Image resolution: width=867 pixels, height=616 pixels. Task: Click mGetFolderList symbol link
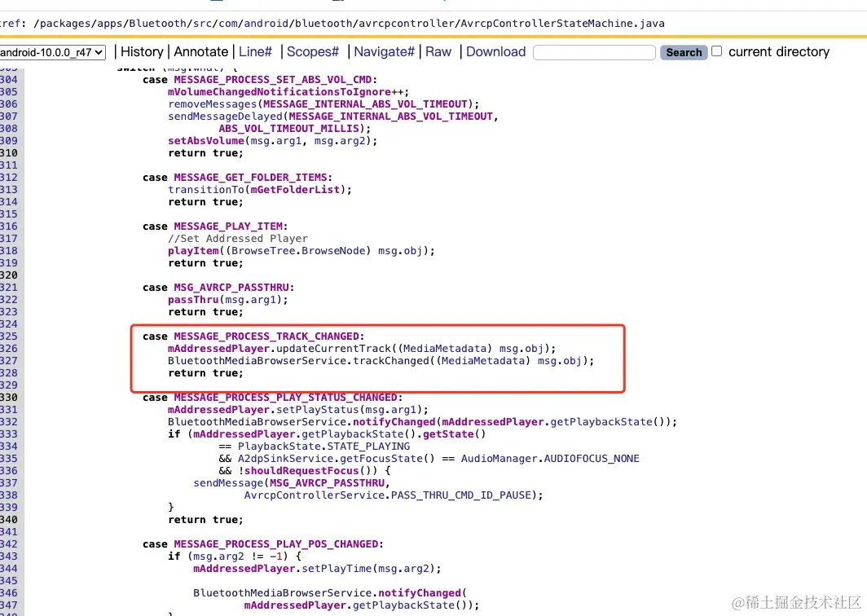(295, 190)
